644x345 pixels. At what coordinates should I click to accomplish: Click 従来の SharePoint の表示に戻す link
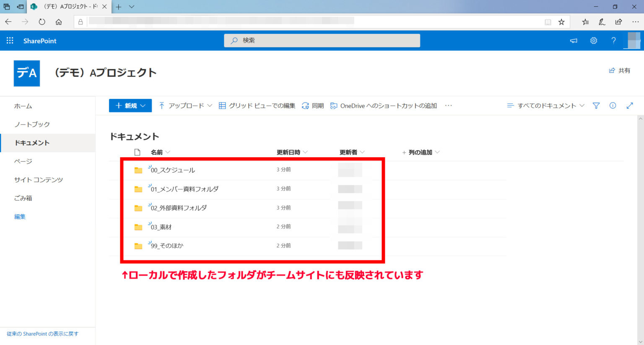pos(42,334)
